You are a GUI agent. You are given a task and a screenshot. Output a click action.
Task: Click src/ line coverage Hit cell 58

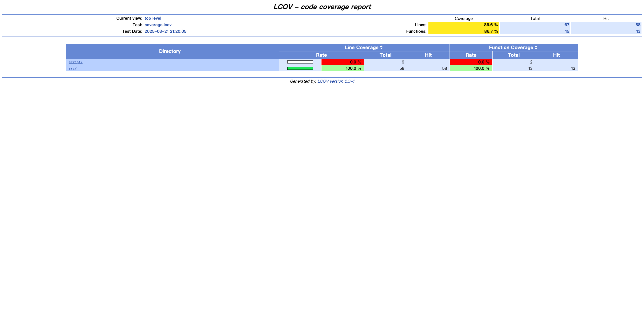[x=428, y=68]
